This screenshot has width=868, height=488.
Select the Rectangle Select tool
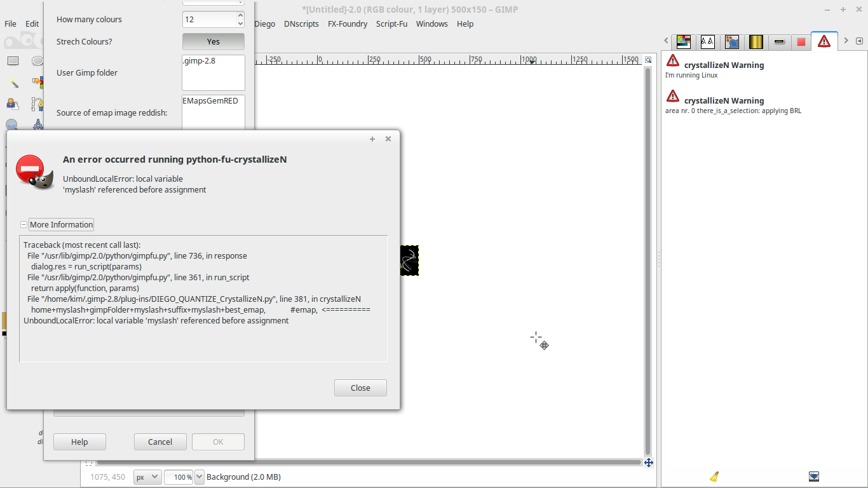13,61
